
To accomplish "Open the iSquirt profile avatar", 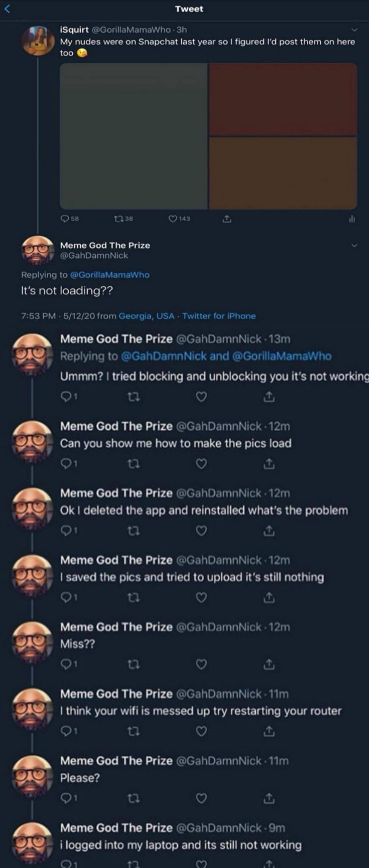I will (x=38, y=40).
